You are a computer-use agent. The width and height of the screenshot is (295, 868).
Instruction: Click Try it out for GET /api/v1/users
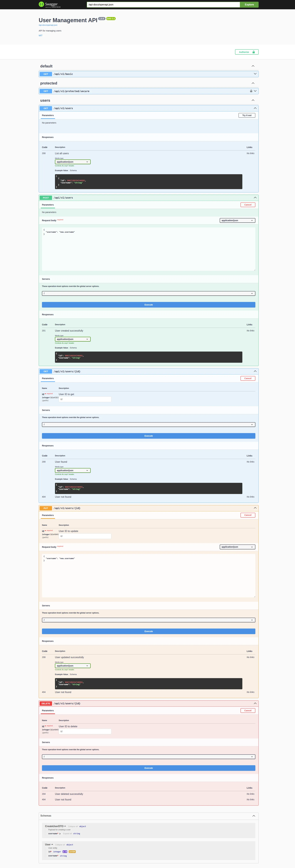click(247, 115)
